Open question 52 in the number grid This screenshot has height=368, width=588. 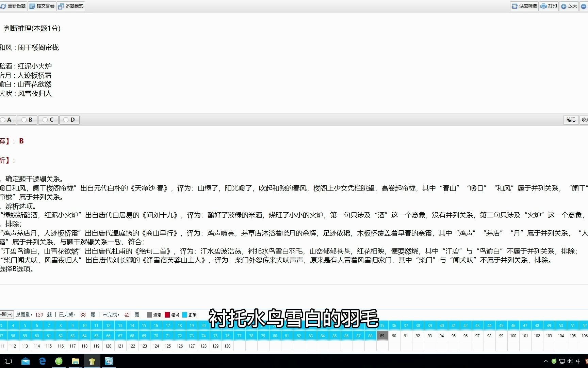pyautogui.click(x=584, y=325)
